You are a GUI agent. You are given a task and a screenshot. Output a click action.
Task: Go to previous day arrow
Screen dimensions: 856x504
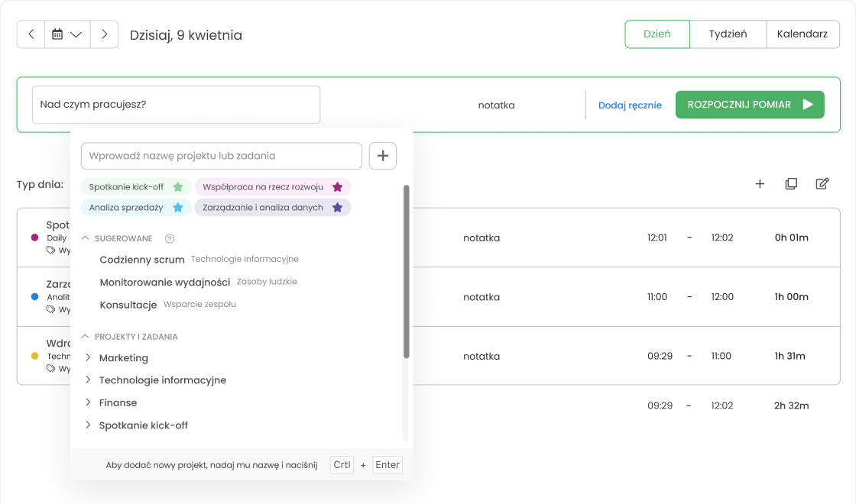(31, 34)
